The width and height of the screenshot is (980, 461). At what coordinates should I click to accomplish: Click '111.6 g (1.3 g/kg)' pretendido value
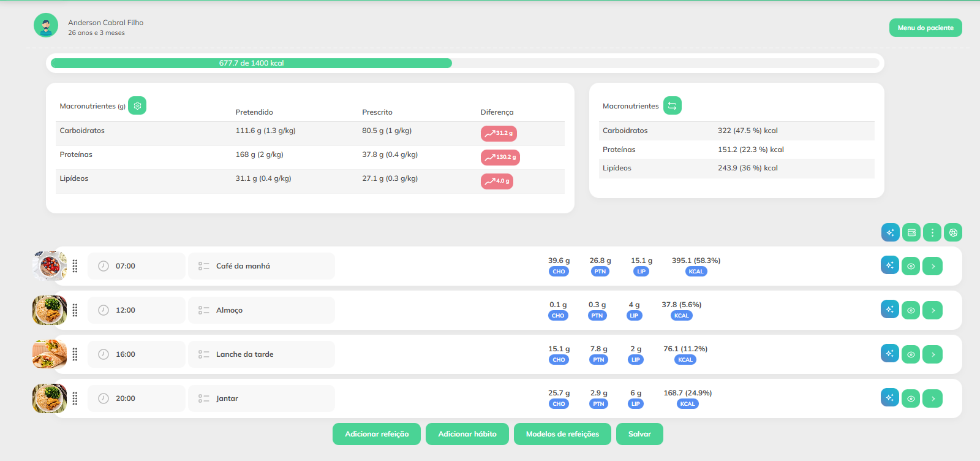265,131
